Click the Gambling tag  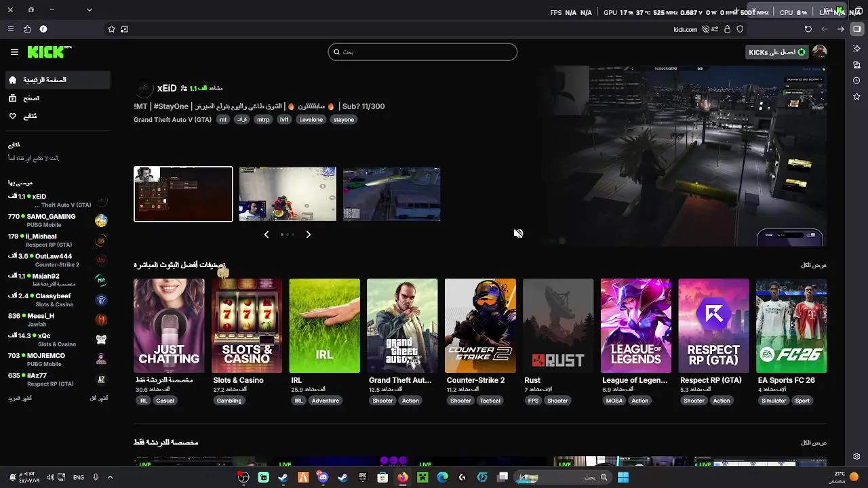pos(229,401)
